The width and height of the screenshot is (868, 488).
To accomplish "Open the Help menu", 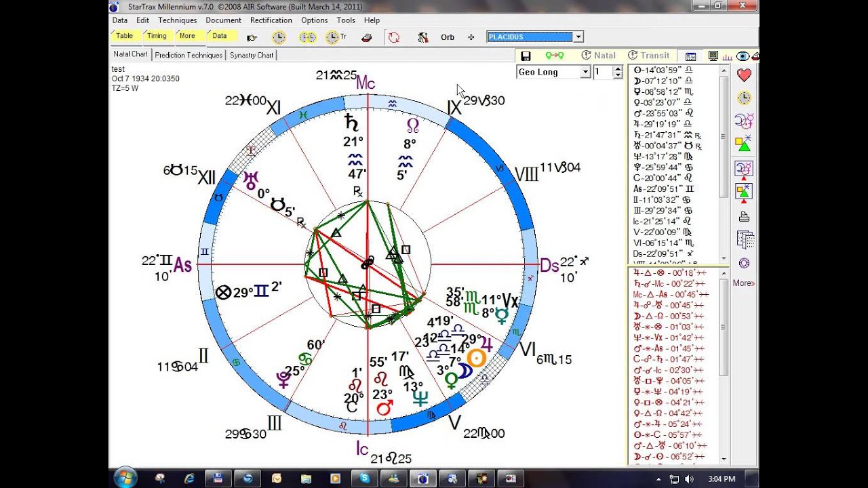I will (x=372, y=20).
